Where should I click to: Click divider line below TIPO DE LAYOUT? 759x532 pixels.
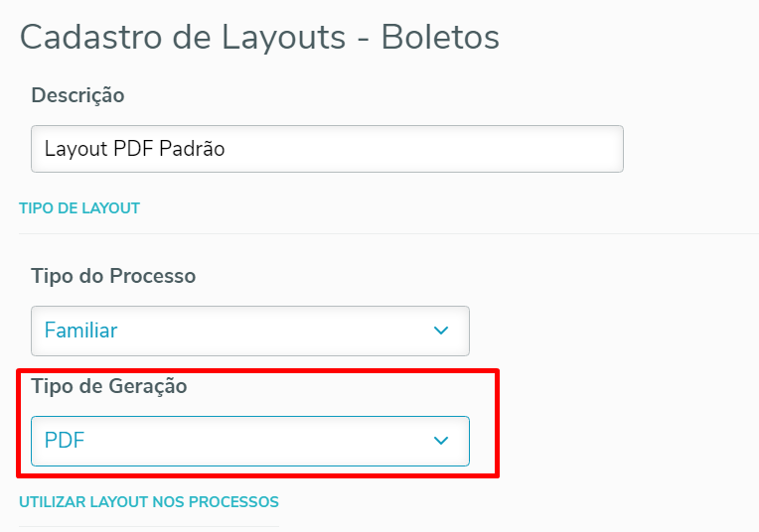click(x=387, y=234)
